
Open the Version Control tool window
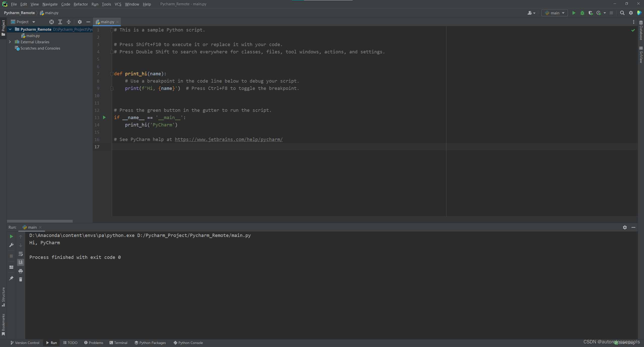click(25, 343)
